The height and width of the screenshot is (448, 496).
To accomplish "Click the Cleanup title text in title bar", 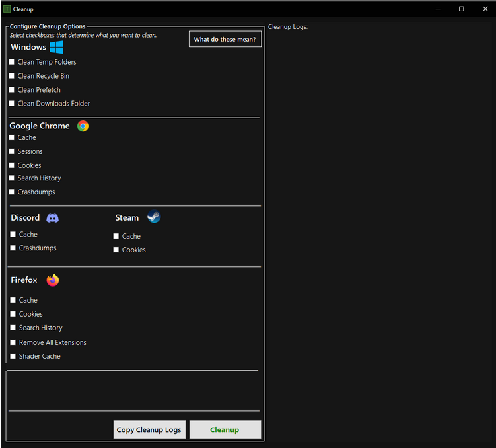I will pyautogui.click(x=23, y=9).
